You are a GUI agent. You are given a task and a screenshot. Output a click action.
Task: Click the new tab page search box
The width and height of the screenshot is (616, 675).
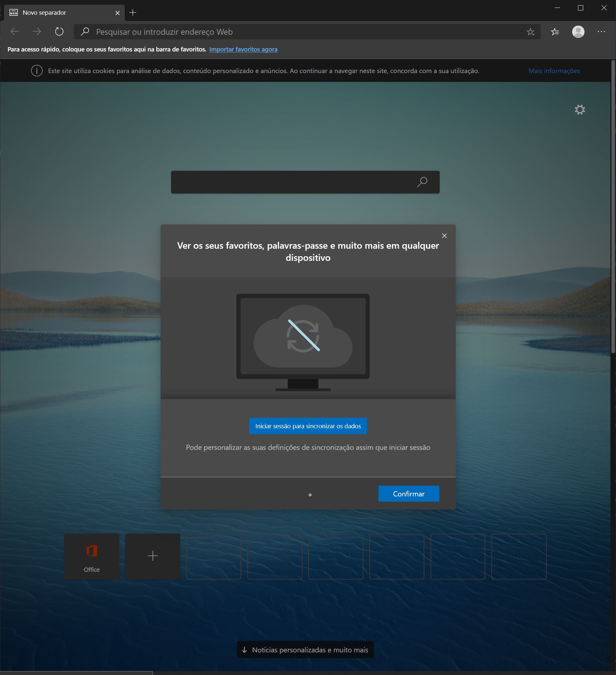[305, 182]
